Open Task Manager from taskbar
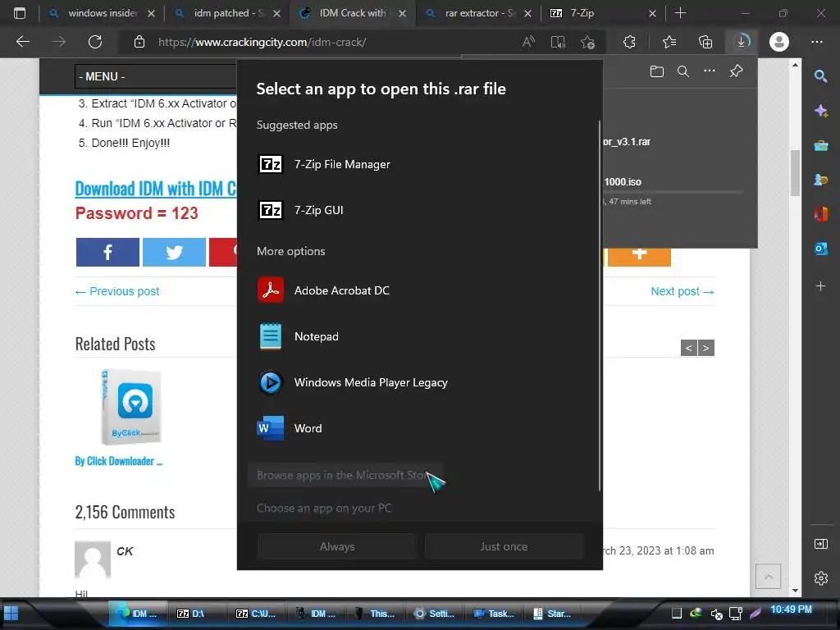This screenshot has height=630, width=840. point(493,614)
